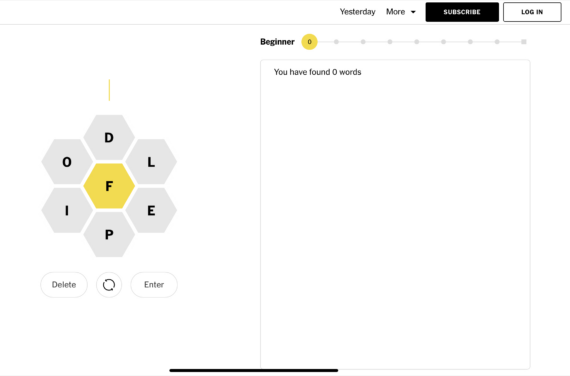Screen dimensions: 570x376
Task: Select the L letter hexagon
Action: pyautogui.click(x=151, y=162)
